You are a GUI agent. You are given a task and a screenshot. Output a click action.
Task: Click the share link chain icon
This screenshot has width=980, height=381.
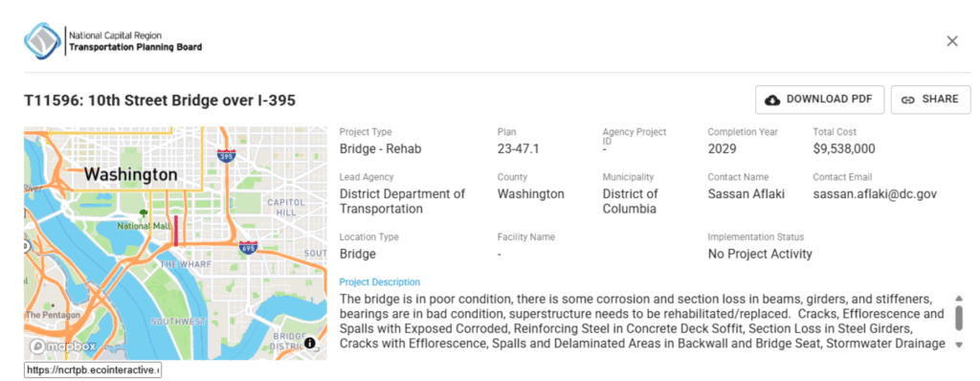pyautogui.click(x=907, y=100)
